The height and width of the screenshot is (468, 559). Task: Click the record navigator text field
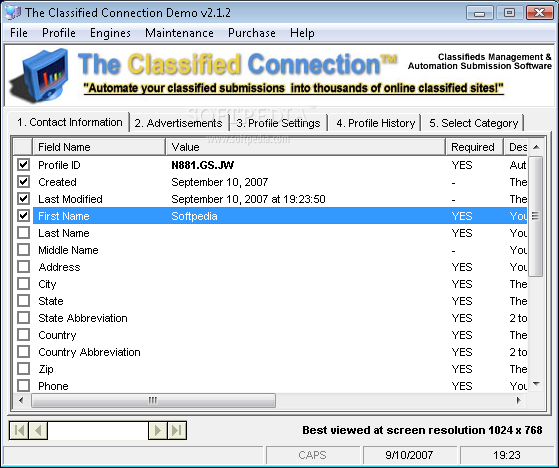(x=98, y=430)
